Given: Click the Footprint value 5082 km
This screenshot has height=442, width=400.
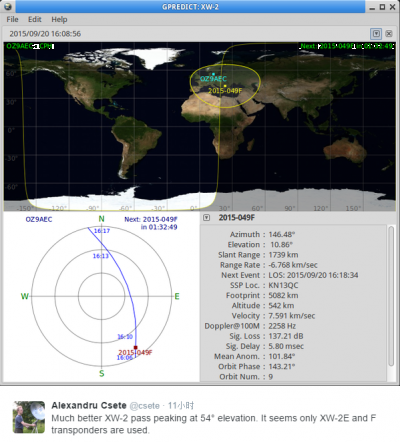Looking at the screenshot, I should 283,295.
